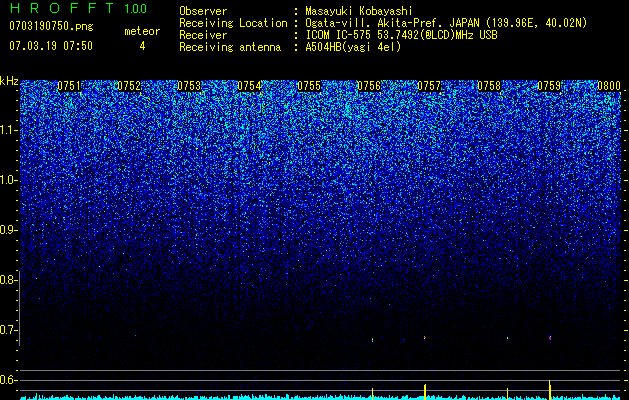Screen dimensions: 629x400
Task: Click the 0758 time marker
Action: [x=489, y=86]
